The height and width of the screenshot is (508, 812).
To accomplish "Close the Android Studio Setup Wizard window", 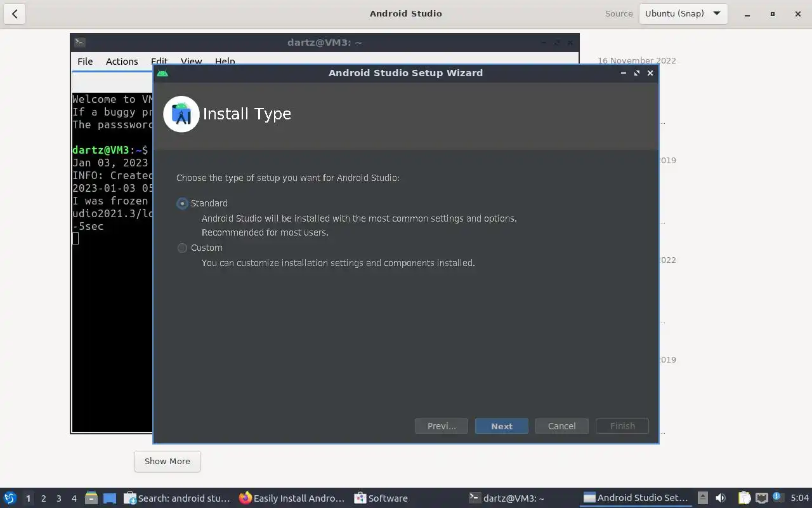I will click(x=650, y=73).
